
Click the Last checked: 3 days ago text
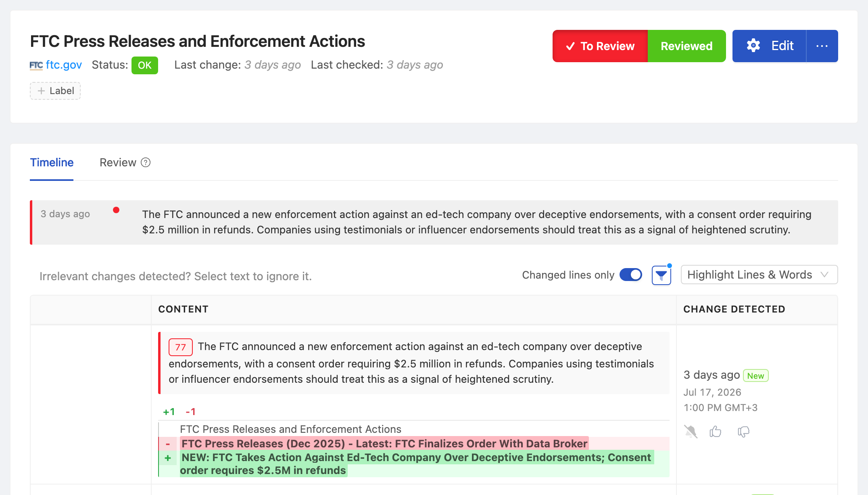click(377, 65)
